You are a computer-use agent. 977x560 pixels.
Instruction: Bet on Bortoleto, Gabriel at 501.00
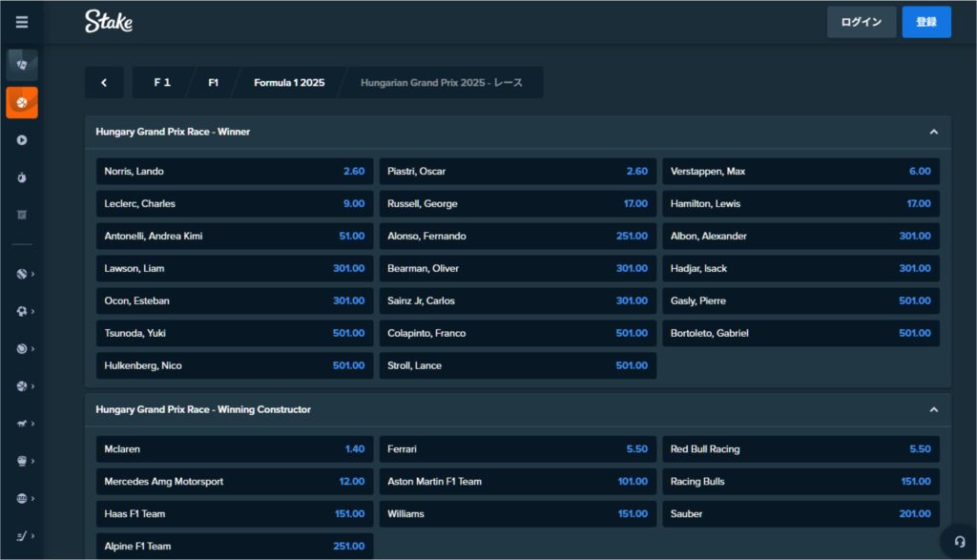tap(800, 333)
